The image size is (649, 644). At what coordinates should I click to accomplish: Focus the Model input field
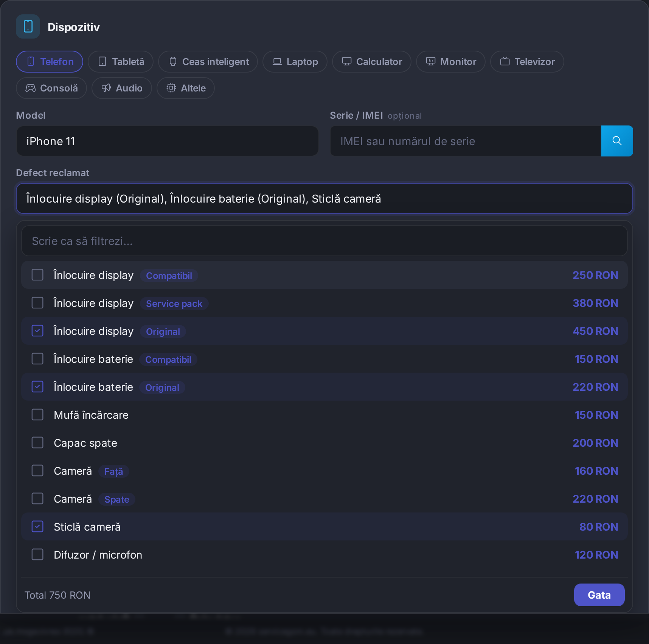pyautogui.click(x=167, y=141)
